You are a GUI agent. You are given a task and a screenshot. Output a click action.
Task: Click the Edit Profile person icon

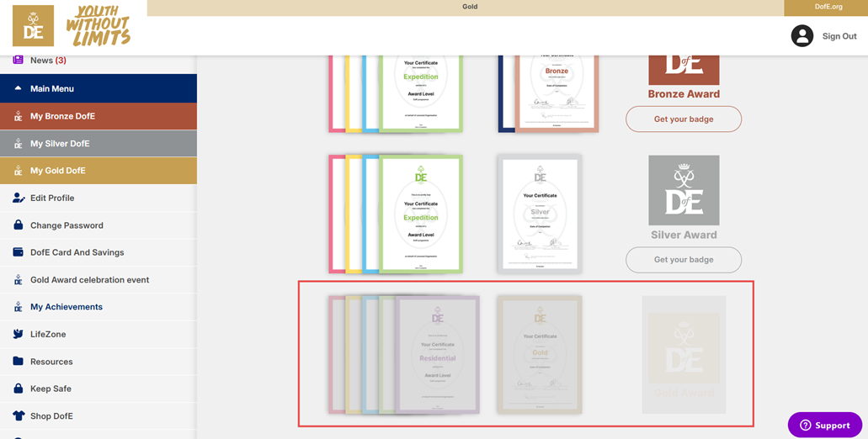(x=18, y=198)
